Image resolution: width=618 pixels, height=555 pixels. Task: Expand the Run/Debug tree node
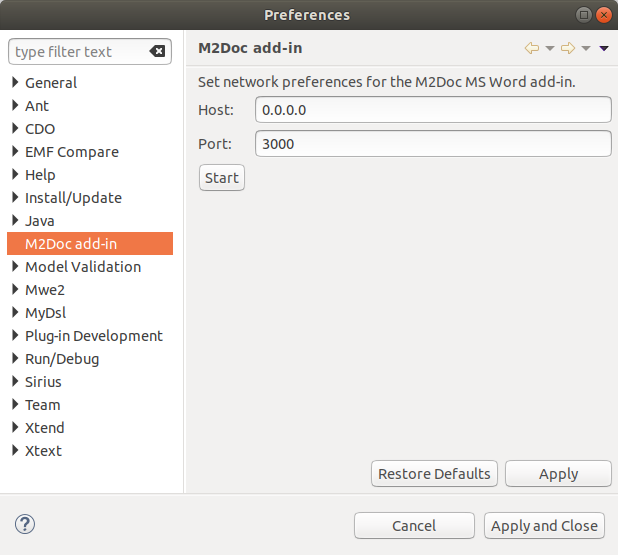point(15,358)
